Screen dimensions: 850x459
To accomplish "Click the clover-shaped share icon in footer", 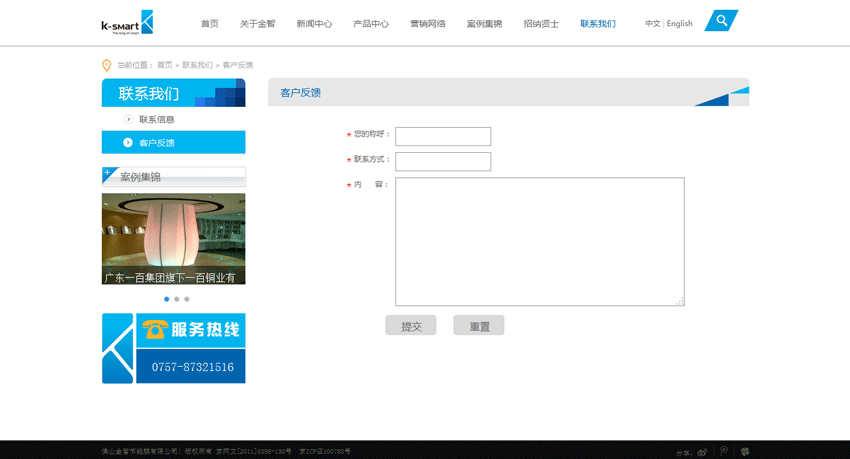I will pyautogui.click(x=744, y=451).
